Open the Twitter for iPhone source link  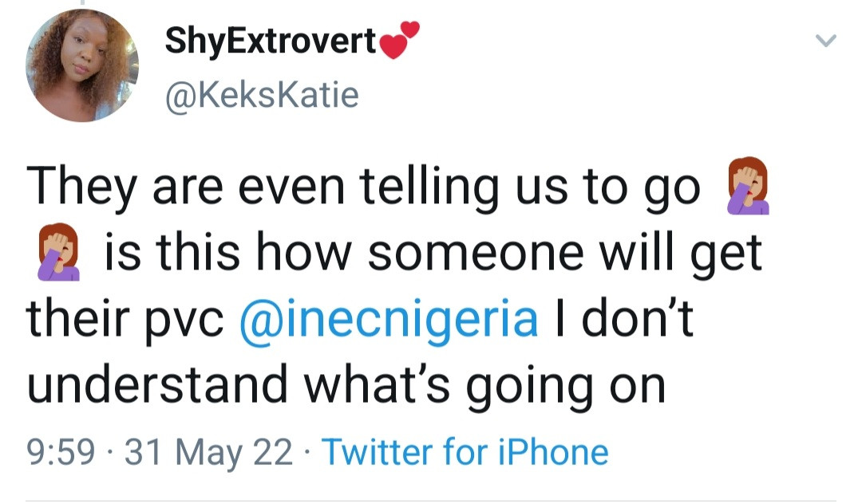(465, 452)
